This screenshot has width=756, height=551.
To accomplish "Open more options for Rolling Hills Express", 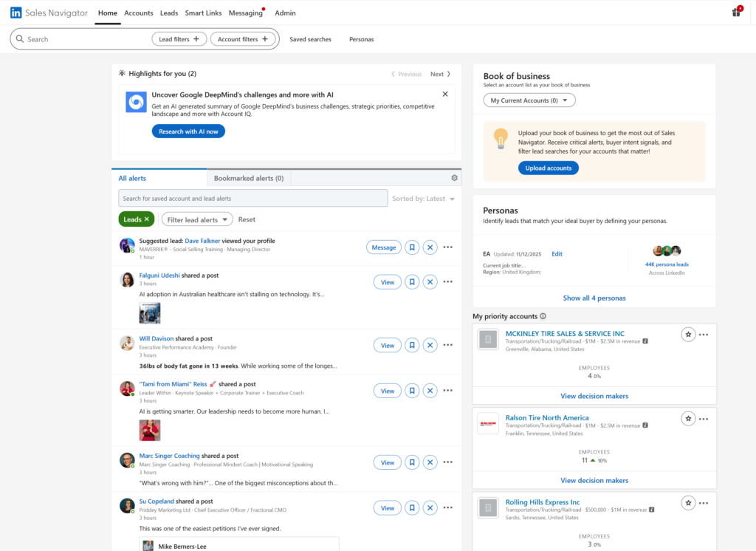I will pos(704,503).
